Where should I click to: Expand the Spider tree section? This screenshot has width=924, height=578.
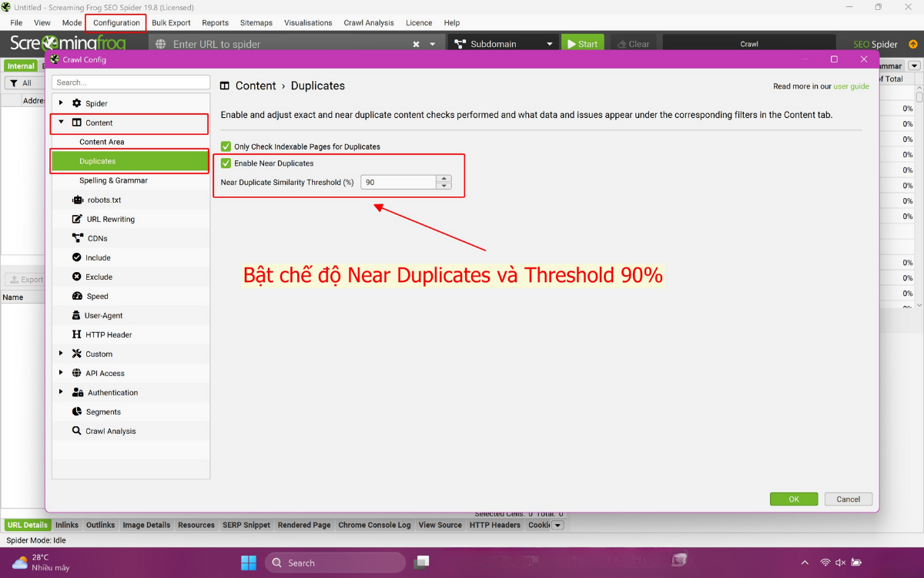click(61, 103)
